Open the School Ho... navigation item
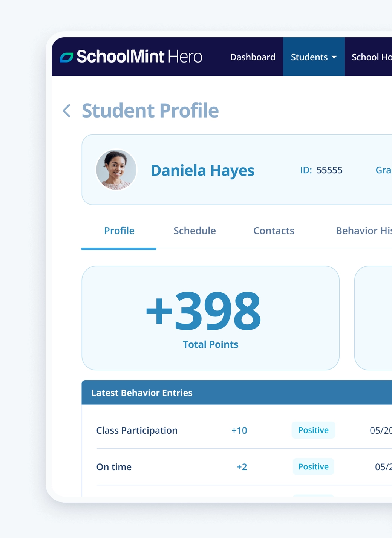392x538 pixels. [x=372, y=57]
